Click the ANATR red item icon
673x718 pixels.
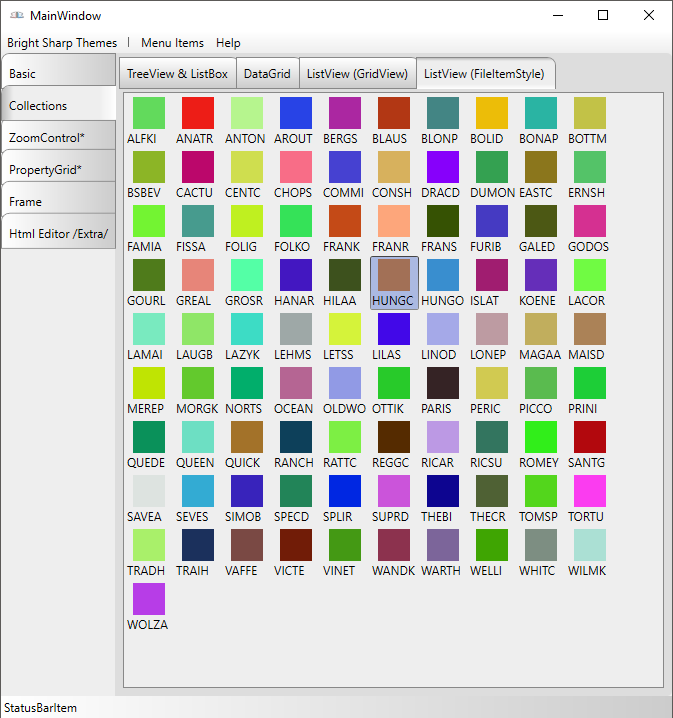tap(197, 113)
